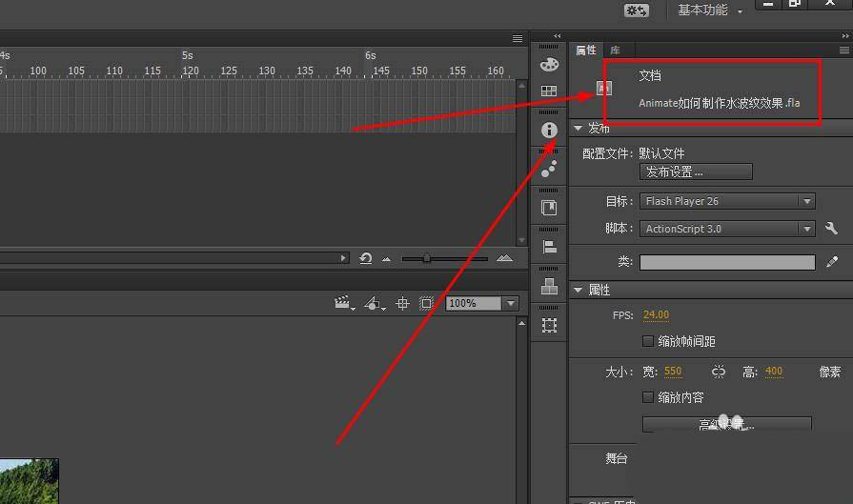Viewport: 853px width, 504px height.
Task: Open the Align panel icon
Action: (x=549, y=247)
